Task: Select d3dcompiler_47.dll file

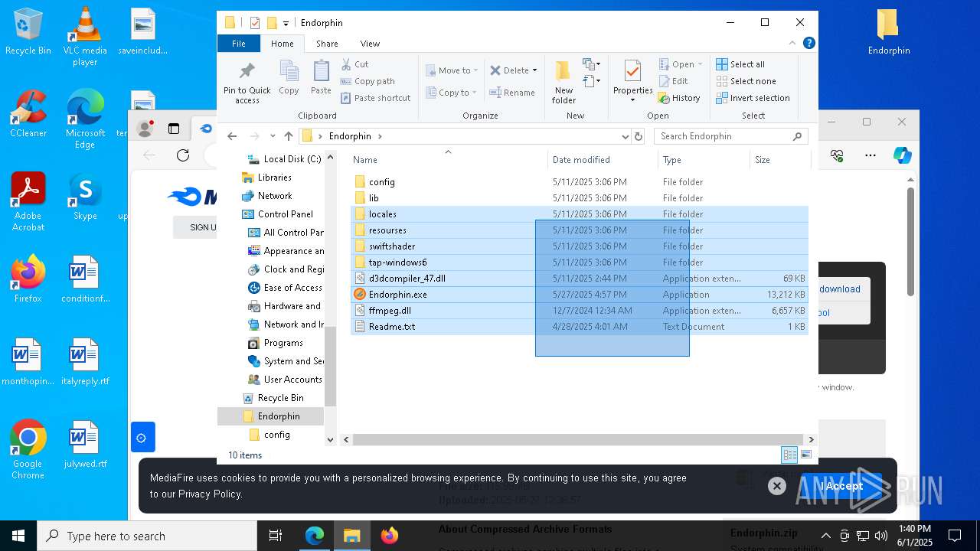Action: pos(580,279)
